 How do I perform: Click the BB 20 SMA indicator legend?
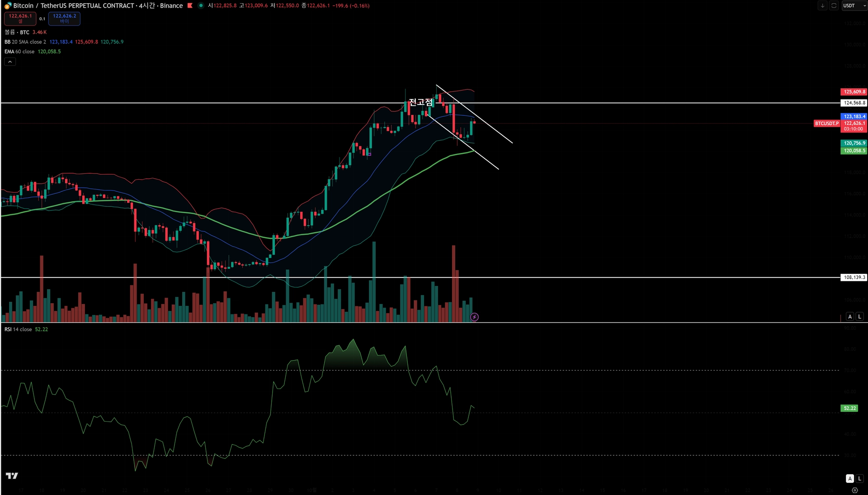(x=25, y=42)
